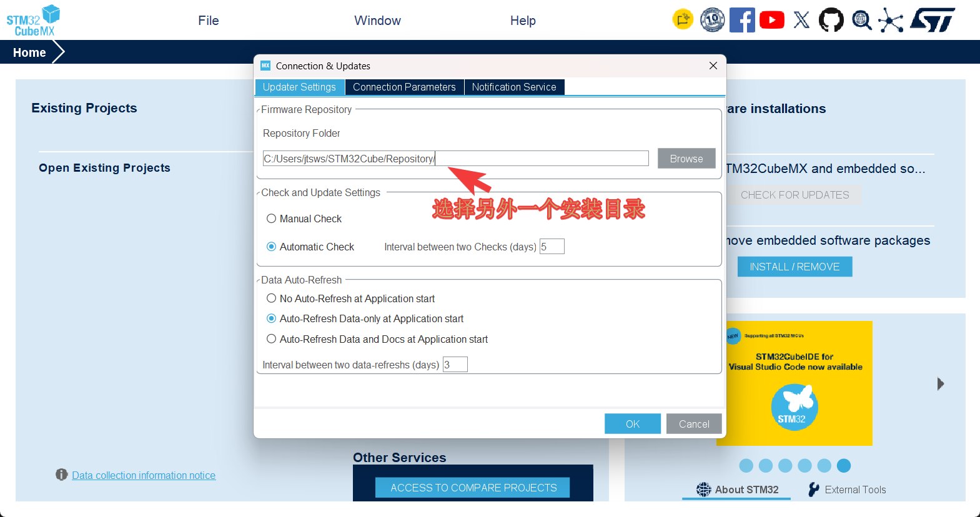Open the yellow feedback icon in the header

683,20
